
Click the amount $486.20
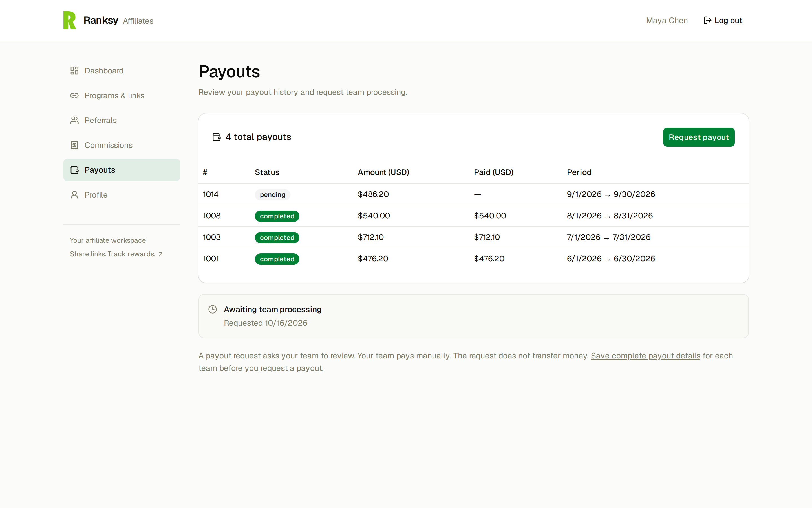click(x=373, y=194)
